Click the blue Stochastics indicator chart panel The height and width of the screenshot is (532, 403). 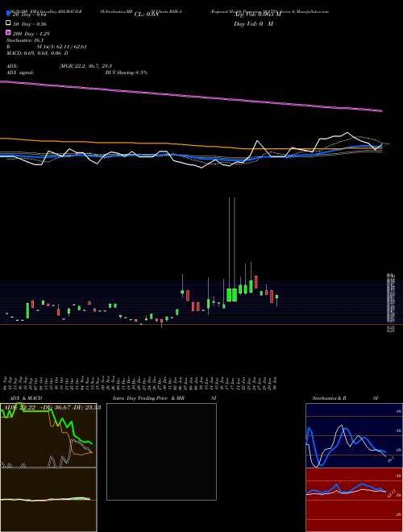coord(354,435)
